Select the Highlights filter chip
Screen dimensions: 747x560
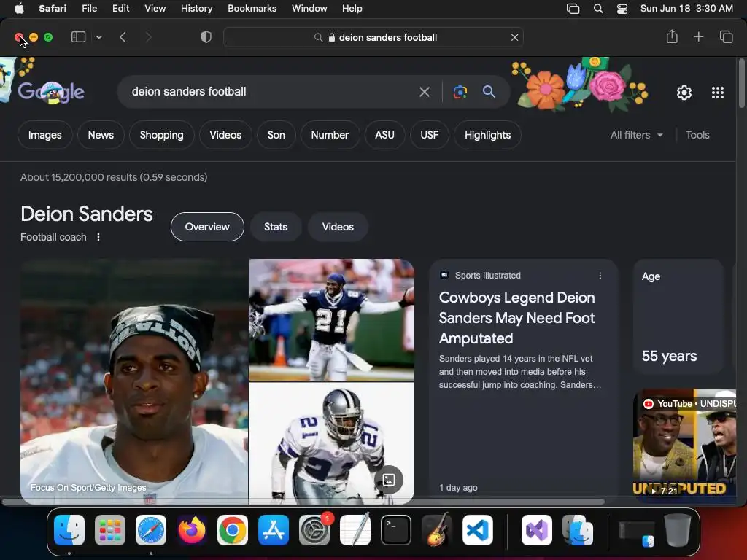(487, 135)
